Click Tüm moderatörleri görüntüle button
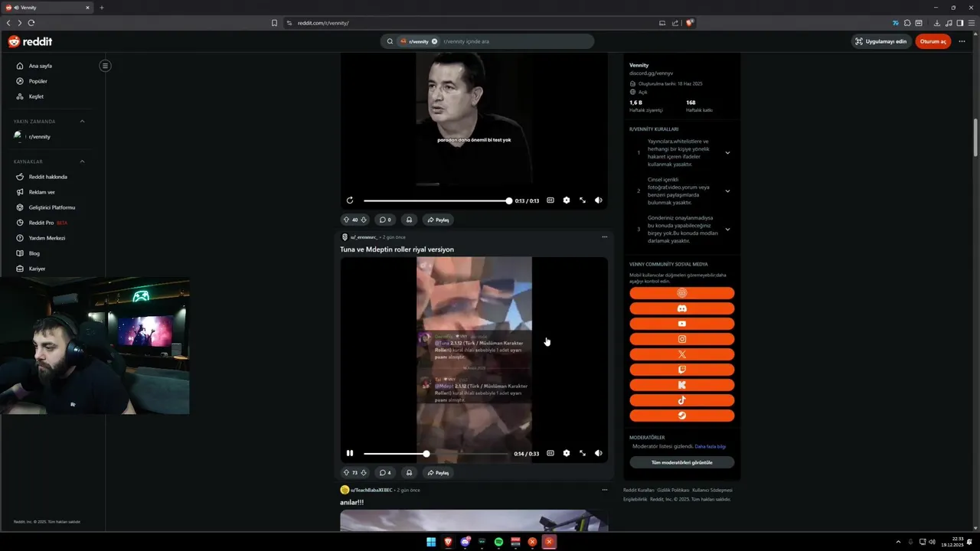This screenshot has height=551, width=980. (682, 462)
